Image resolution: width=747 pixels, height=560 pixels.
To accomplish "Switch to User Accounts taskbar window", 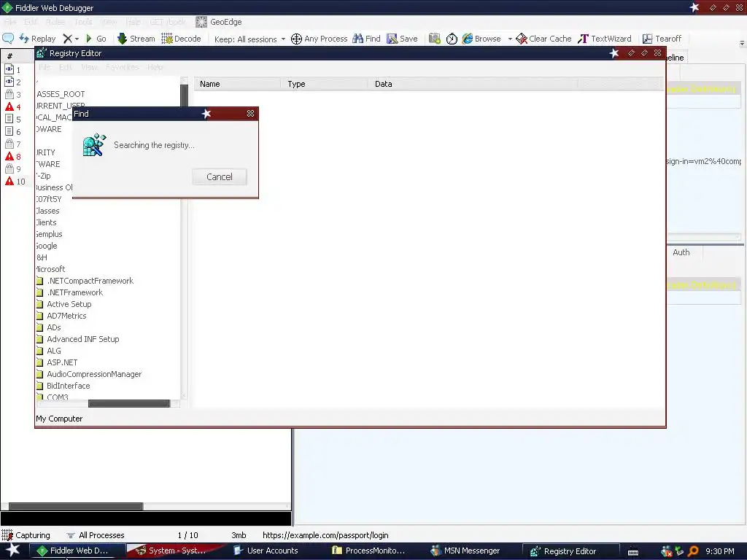I will coord(273,551).
